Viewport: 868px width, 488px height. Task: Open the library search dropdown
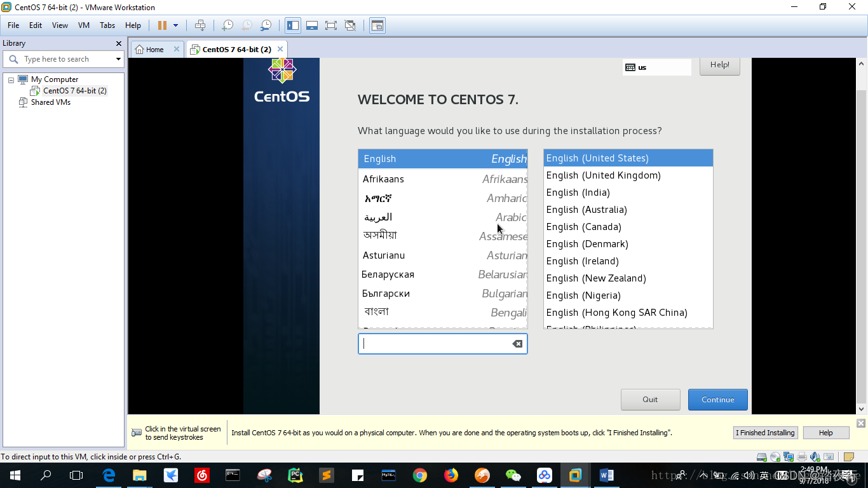tap(118, 59)
